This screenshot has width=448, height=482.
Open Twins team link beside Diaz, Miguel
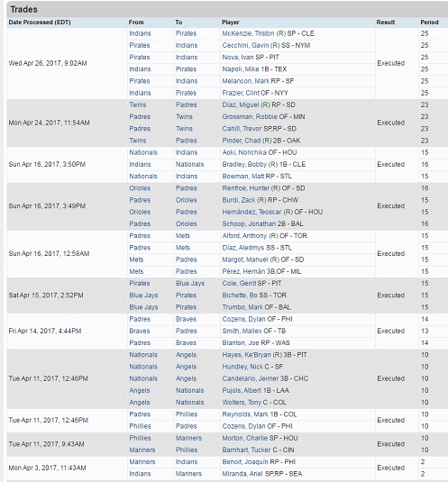pos(138,105)
